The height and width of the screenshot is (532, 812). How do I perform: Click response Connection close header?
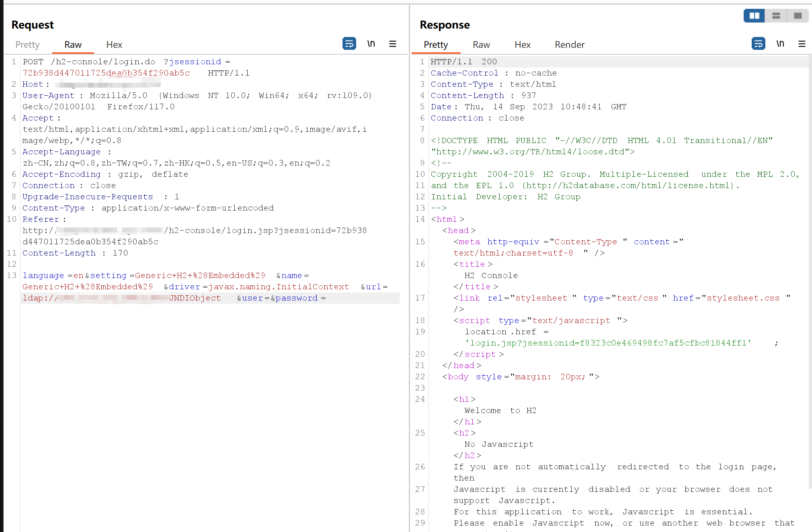click(478, 118)
